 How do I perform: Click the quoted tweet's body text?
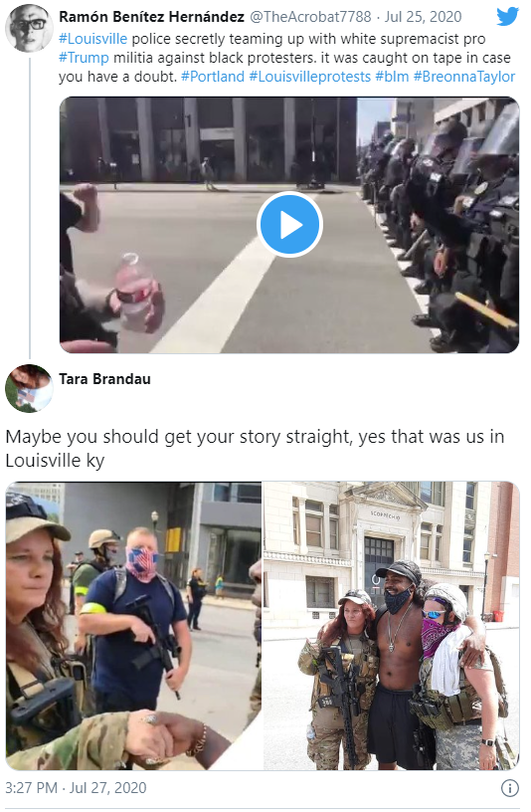click(286, 58)
